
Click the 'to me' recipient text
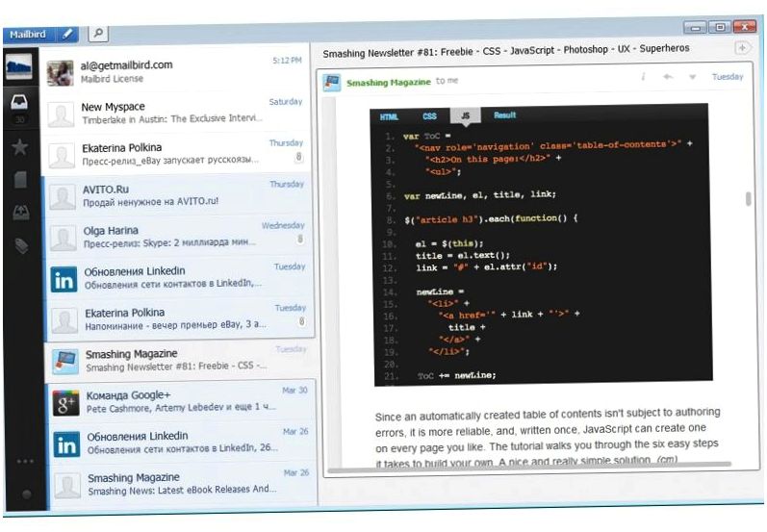click(x=447, y=81)
